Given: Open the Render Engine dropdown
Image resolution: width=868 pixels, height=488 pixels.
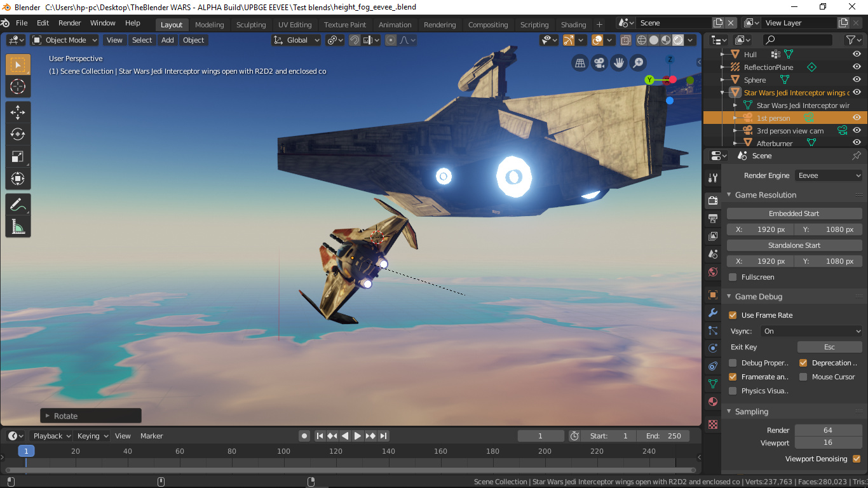Looking at the screenshot, I should click(x=828, y=175).
